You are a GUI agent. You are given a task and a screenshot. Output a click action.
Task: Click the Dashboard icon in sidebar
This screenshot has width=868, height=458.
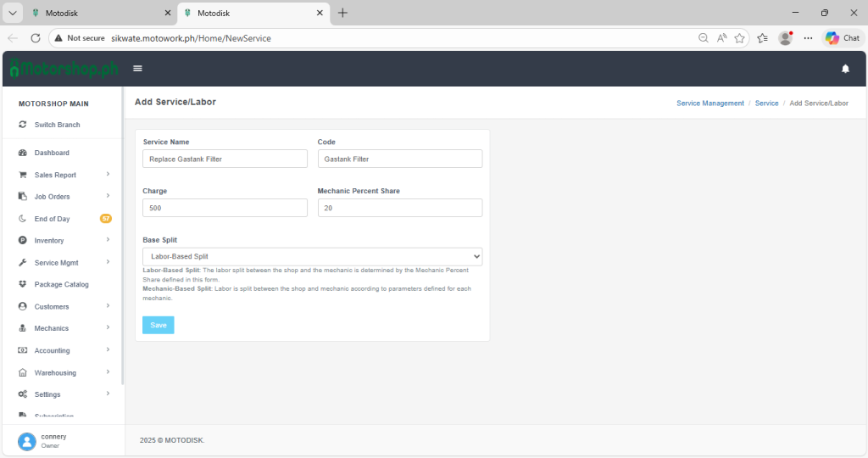pos(23,153)
